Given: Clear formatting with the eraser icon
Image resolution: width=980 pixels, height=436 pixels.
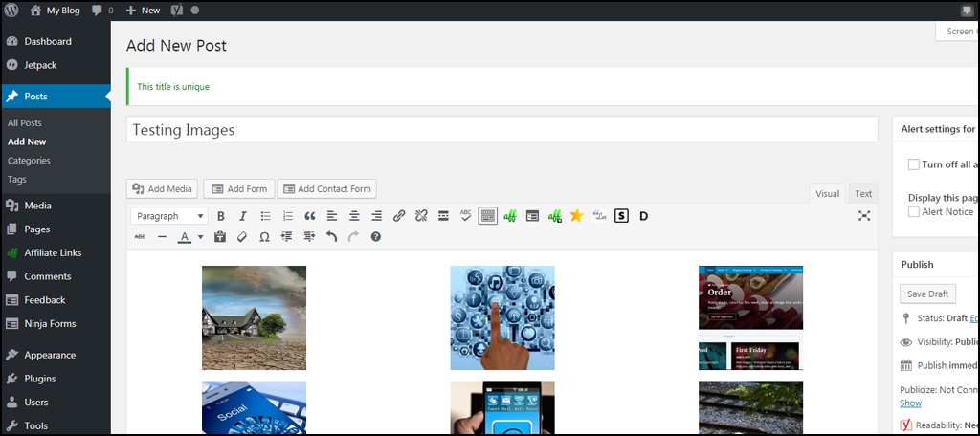Looking at the screenshot, I should (x=242, y=237).
